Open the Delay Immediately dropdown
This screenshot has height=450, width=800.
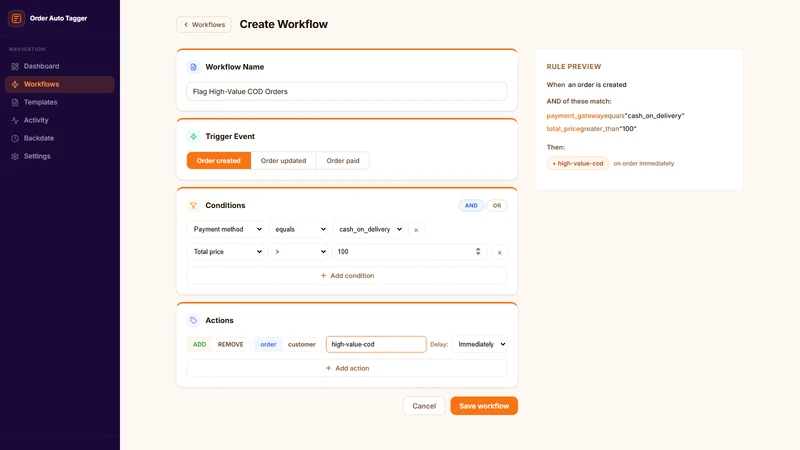tap(480, 344)
